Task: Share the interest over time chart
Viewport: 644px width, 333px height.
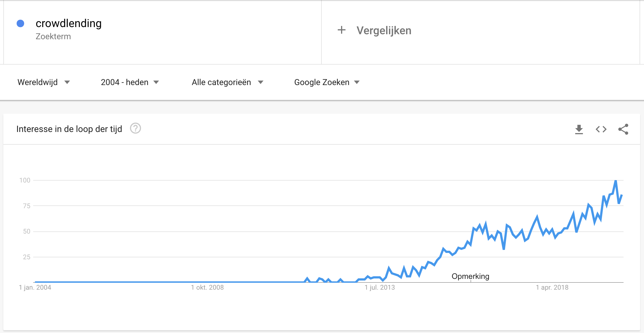Action: 623,129
